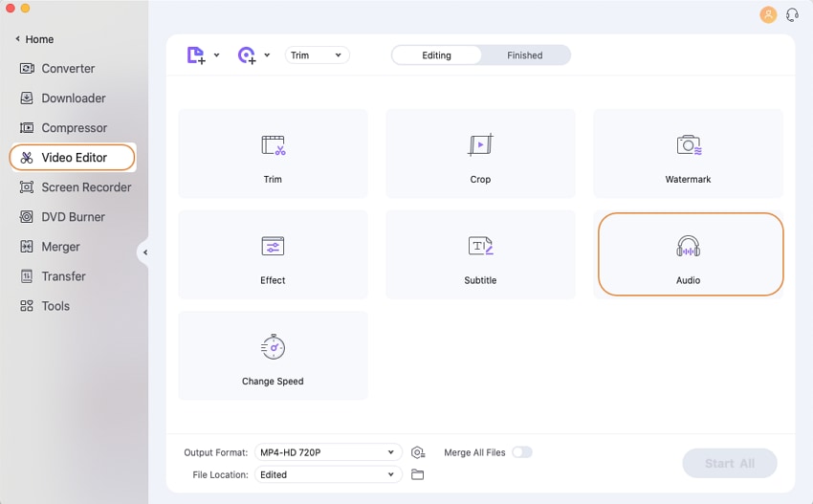Expand the Output Format dropdown
Viewport: 813px width, 504px height.
tap(327, 452)
